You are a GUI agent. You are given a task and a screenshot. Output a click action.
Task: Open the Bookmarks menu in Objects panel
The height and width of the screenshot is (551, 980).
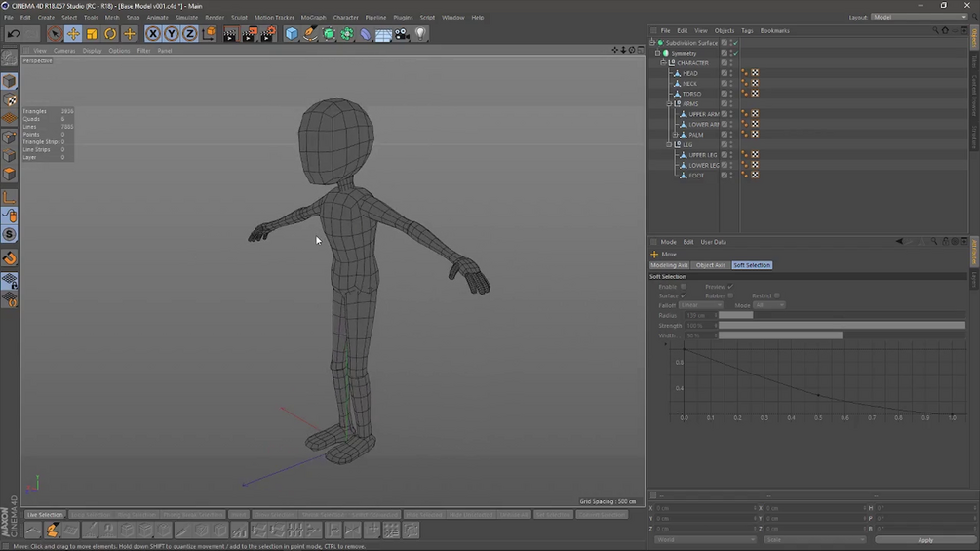tap(775, 31)
